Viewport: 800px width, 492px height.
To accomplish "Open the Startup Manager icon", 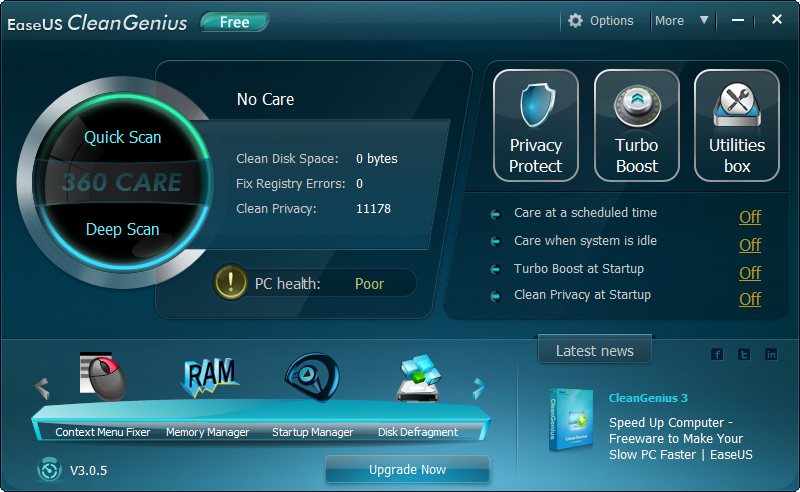I will click(312, 378).
